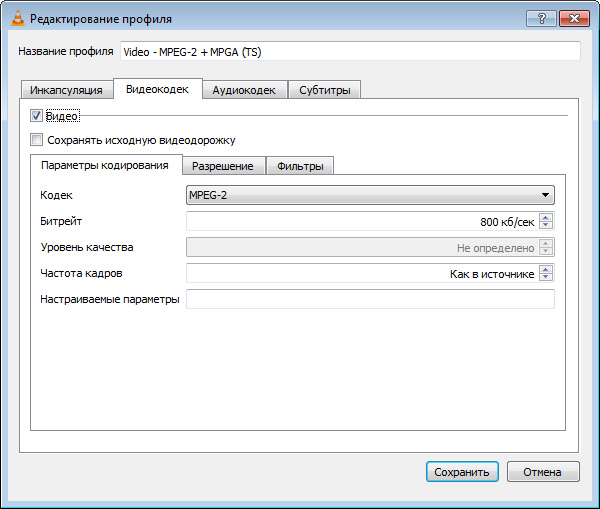The height and width of the screenshot is (509, 600).
Task: Select the Разрешение sub-tab
Action: tap(222, 166)
